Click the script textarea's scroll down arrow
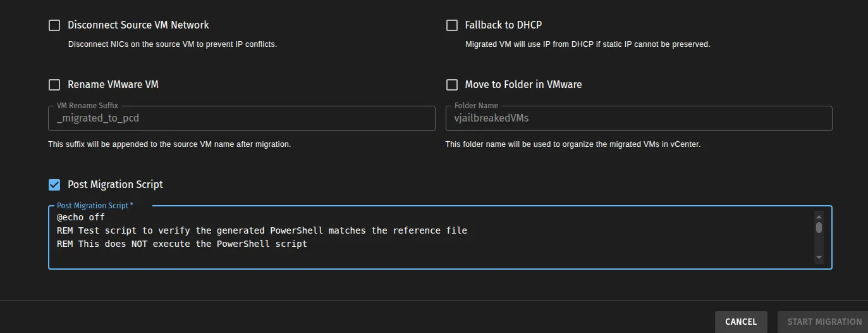 pyautogui.click(x=819, y=257)
